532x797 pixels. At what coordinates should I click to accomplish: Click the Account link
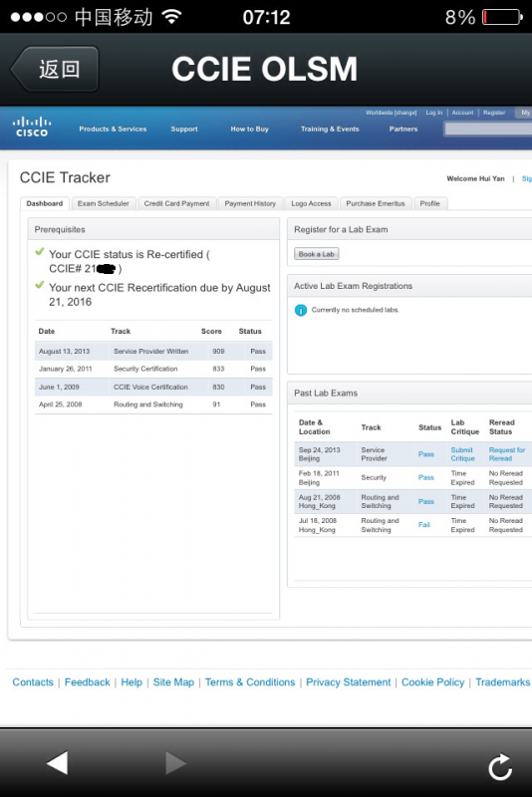point(462,113)
